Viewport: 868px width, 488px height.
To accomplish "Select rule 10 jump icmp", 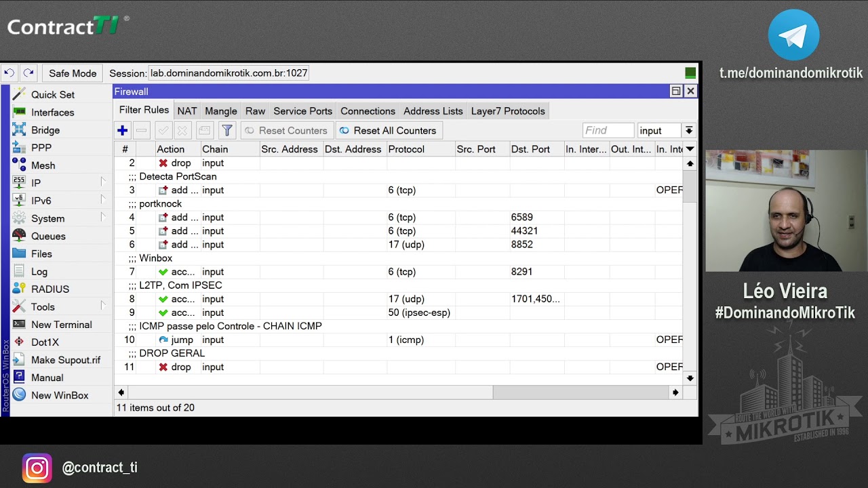I will tap(399, 340).
